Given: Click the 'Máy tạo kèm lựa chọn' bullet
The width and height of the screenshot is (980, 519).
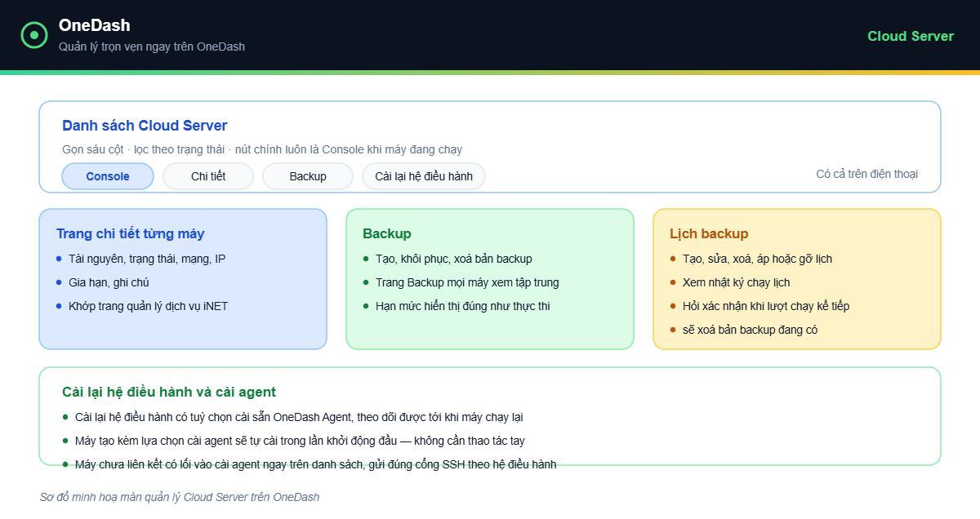Looking at the screenshot, I should [x=300, y=441].
